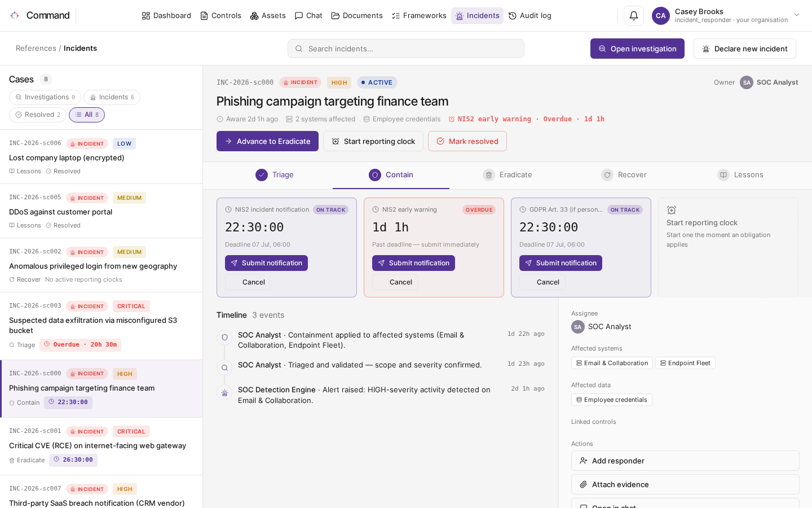The height and width of the screenshot is (508, 812).
Task: Click the Start reporting clock button
Action: pos(373,141)
